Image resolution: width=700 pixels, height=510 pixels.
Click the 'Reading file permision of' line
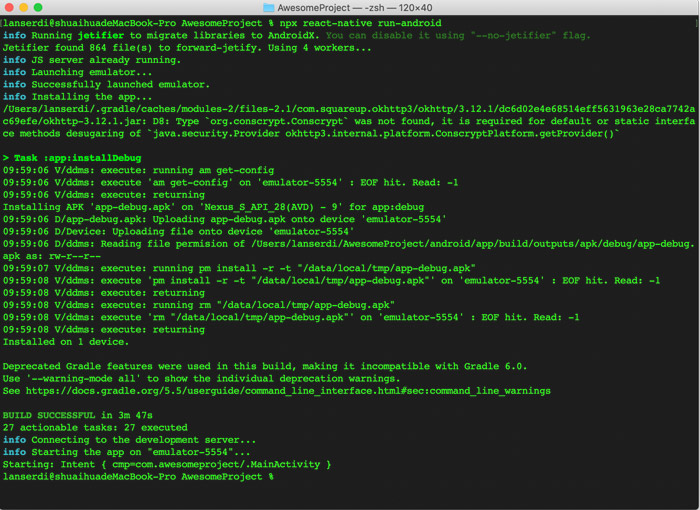349,244
